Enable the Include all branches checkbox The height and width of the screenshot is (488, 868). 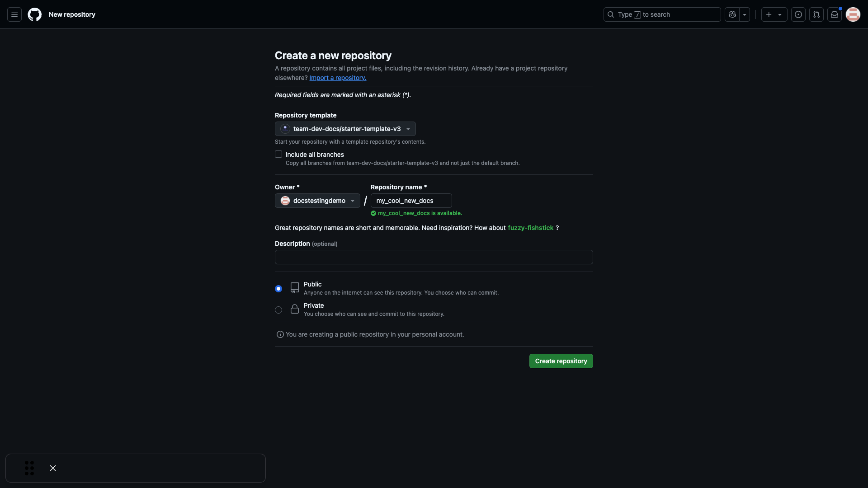click(x=278, y=154)
